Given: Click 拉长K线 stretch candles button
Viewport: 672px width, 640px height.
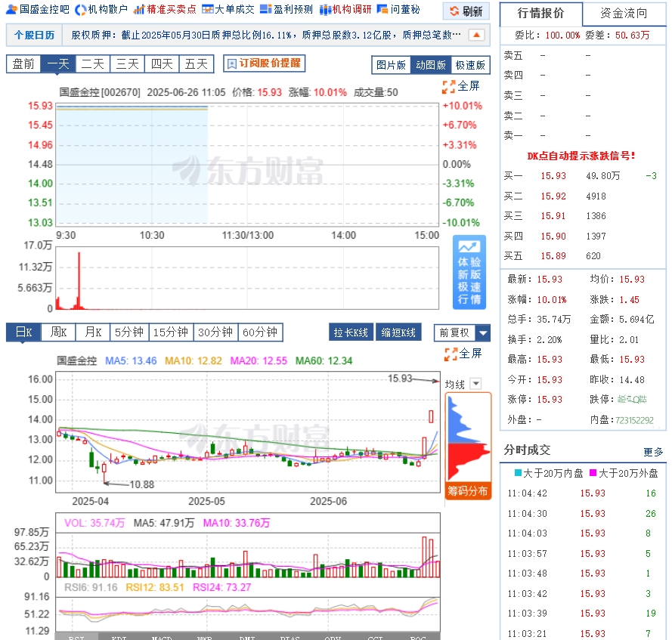Looking at the screenshot, I should click(x=351, y=332).
